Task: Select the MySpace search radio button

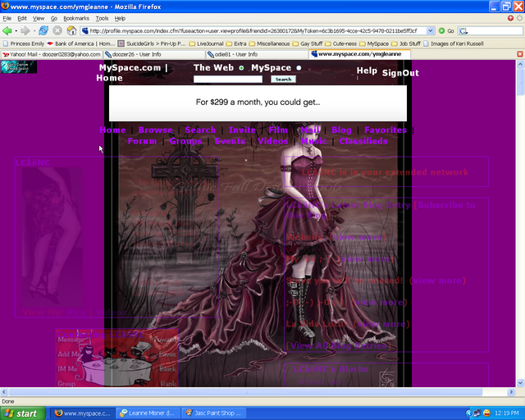Action: pos(299,68)
